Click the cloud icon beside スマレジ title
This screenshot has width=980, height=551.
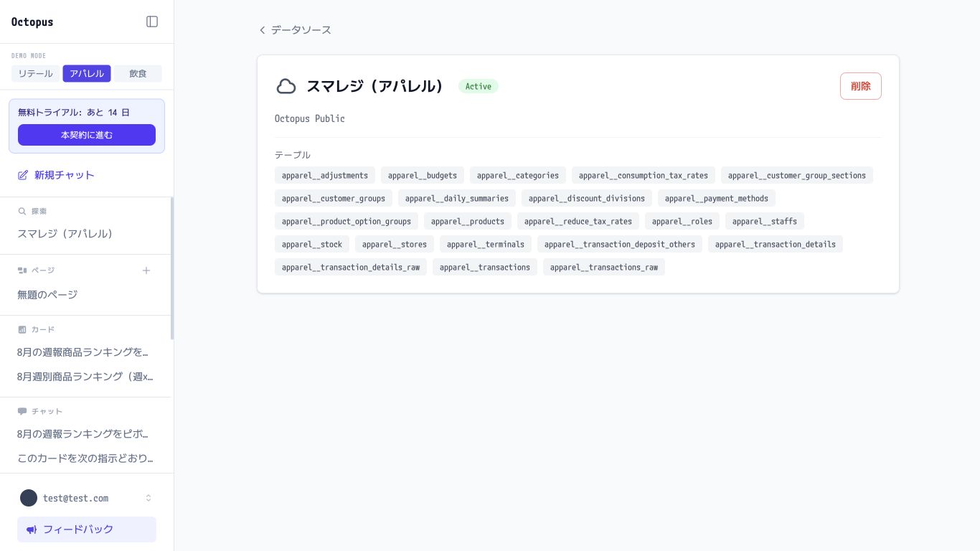coord(286,87)
